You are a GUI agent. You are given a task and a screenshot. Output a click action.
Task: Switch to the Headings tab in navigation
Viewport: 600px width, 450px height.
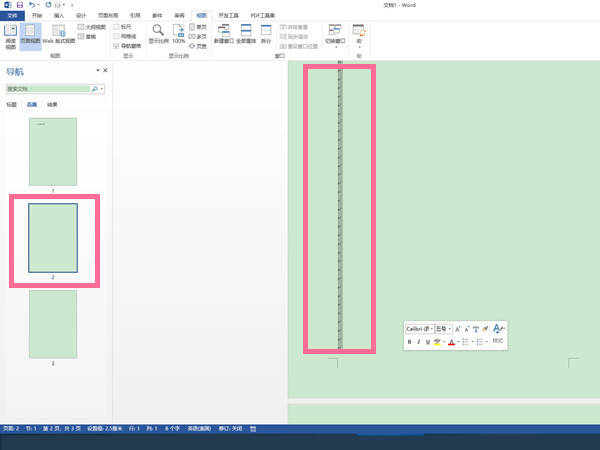[11, 104]
